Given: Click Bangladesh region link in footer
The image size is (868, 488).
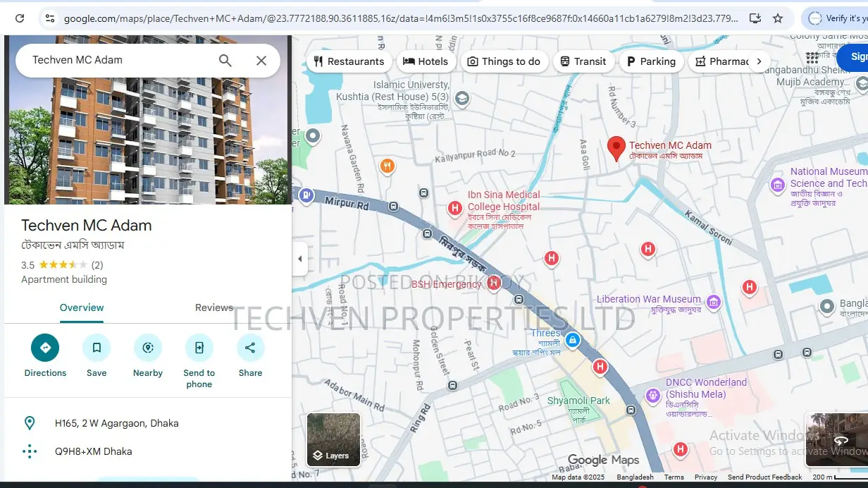Looking at the screenshot, I should pos(635,477).
